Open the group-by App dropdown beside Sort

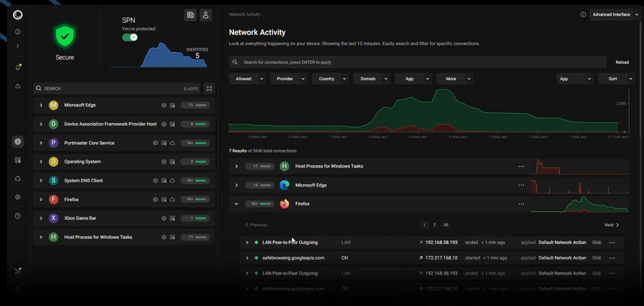point(575,79)
